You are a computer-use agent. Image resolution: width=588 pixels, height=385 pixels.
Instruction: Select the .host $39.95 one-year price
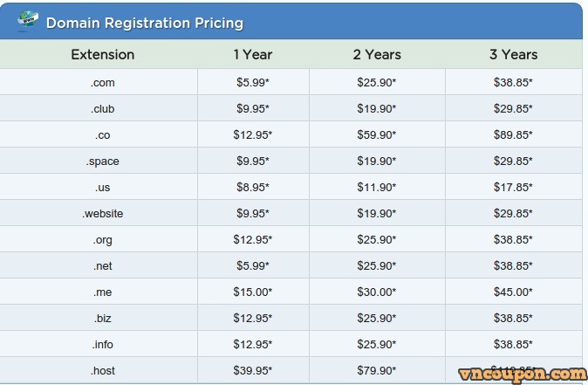(253, 370)
